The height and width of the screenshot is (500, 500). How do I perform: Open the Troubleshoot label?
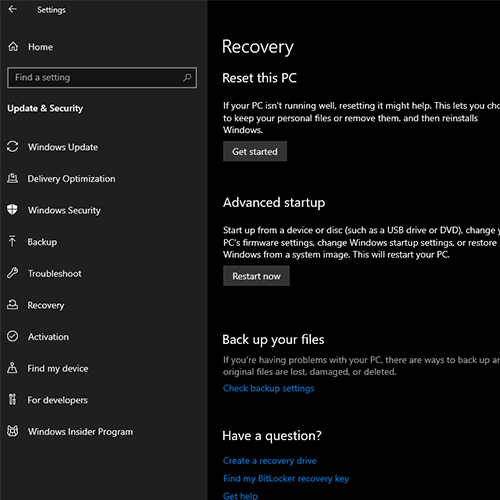click(x=55, y=273)
